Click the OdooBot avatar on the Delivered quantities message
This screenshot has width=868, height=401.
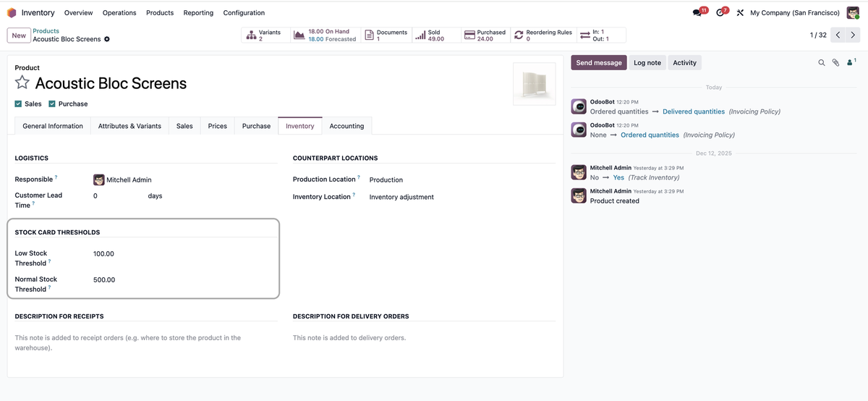pyautogui.click(x=579, y=106)
